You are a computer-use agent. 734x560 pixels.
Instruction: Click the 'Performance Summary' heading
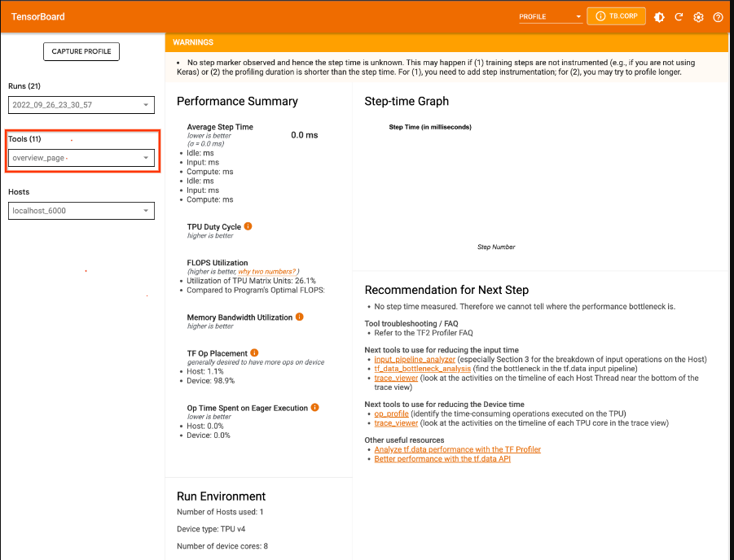tap(237, 102)
